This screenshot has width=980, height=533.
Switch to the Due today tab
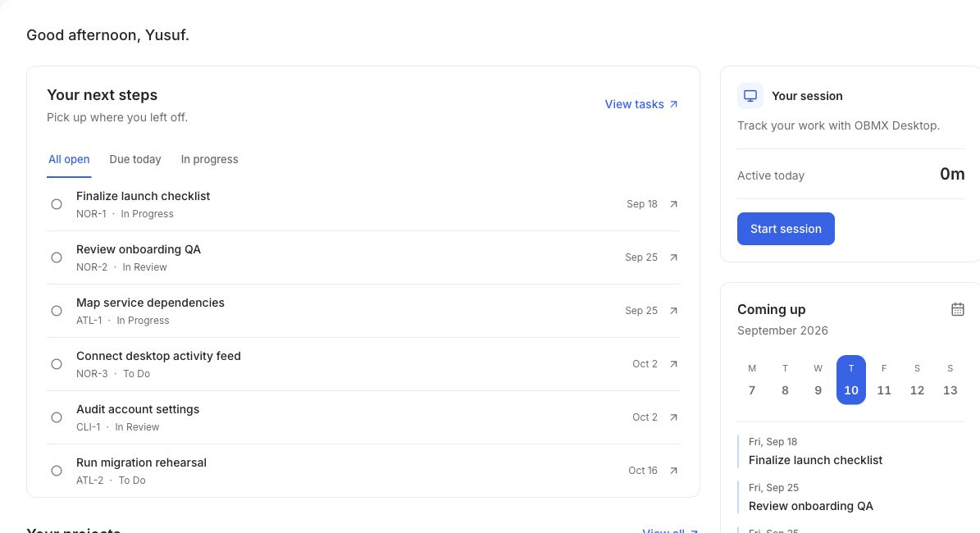(x=135, y=159)
